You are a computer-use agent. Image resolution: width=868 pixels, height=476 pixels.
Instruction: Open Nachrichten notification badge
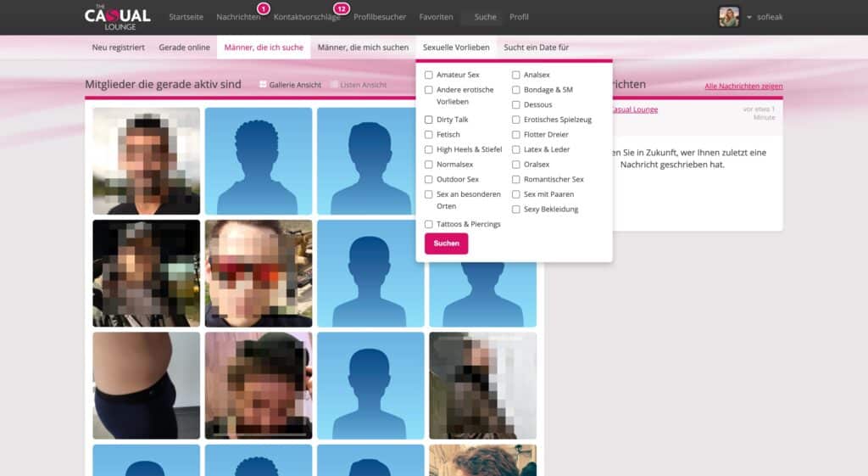264,8
